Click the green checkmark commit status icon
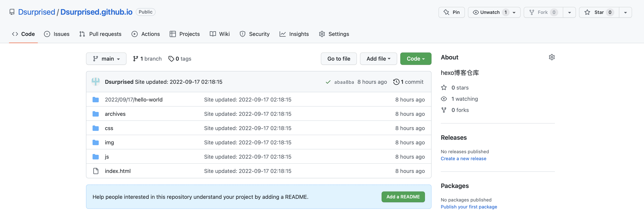Viewport: 644px width, 215px height. click(x=328, y=82)
